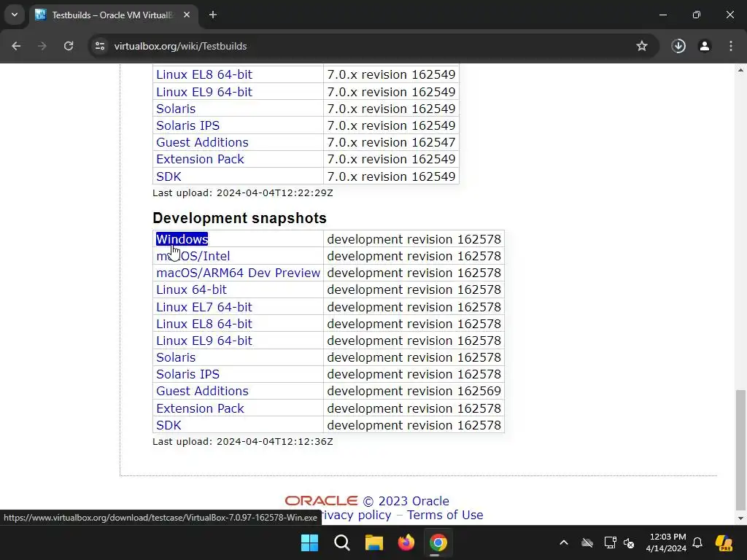Screen dimensions: 747x560
Task: Click the 7.0.x revision 162547 cell
Action: coord(391,142)
